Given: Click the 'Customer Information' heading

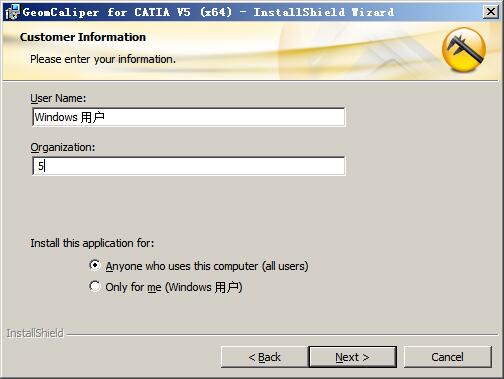Looking at the screenshot, I should (x=83, y=37).
